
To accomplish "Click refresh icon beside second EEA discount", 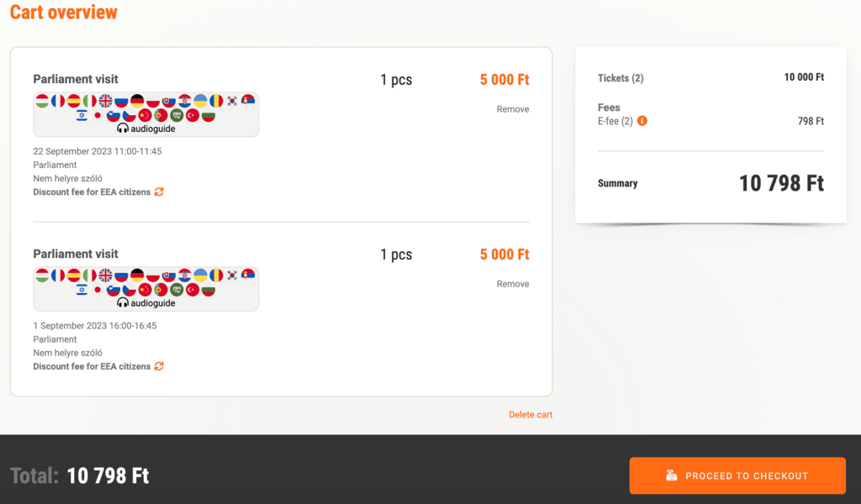I will (x=159, y=366).
